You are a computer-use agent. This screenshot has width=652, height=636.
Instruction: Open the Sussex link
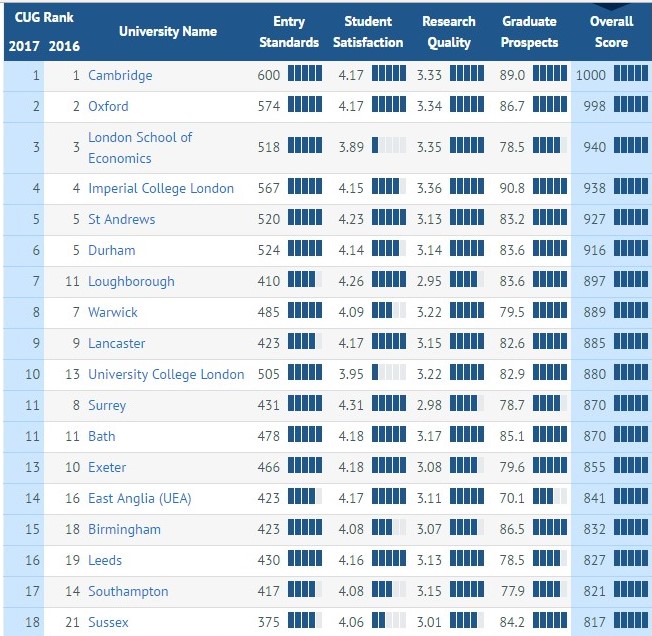tap(108, 622)
